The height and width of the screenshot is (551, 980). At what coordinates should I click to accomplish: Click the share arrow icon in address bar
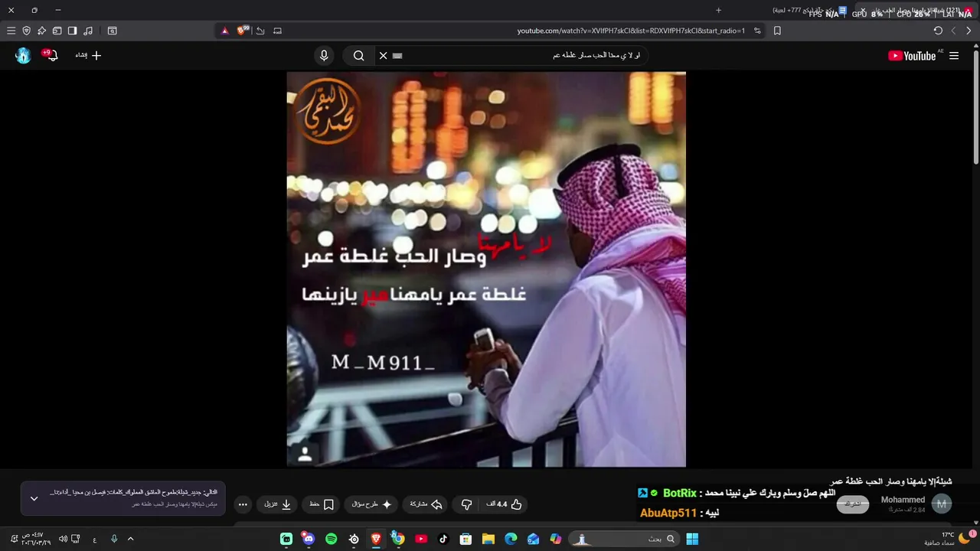coord(260,31)
